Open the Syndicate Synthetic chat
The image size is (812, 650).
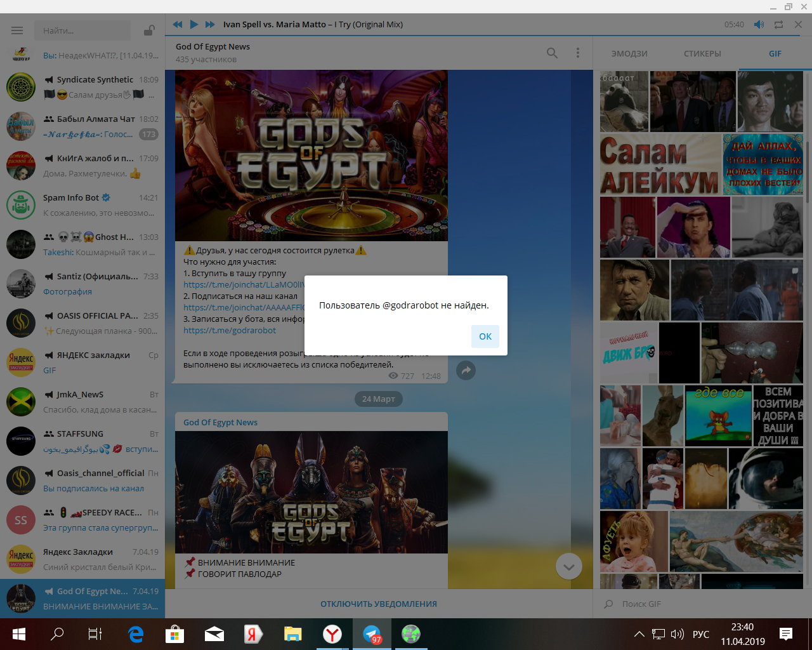[x=82, y=87]
